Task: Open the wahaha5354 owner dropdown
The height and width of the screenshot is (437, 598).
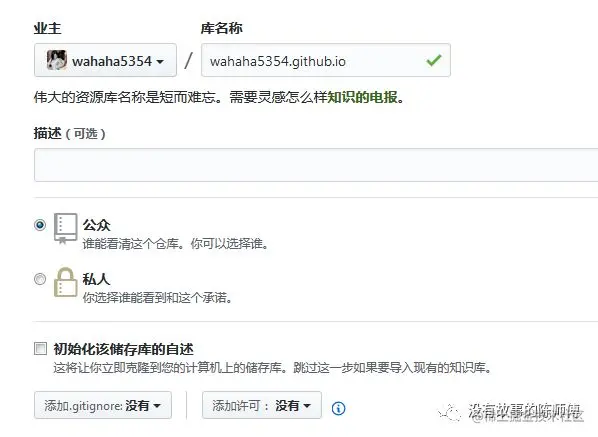Action: 105,60
